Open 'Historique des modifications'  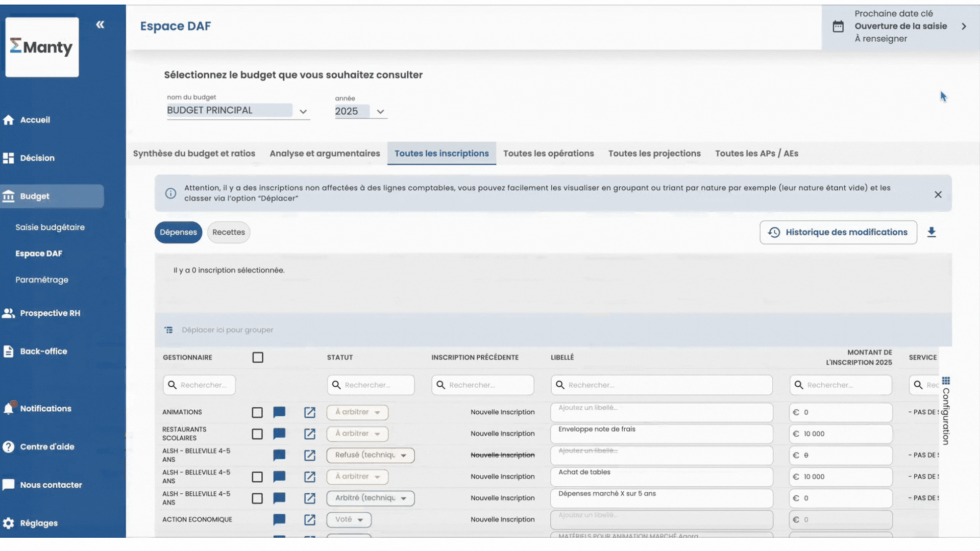pos(838,232)
